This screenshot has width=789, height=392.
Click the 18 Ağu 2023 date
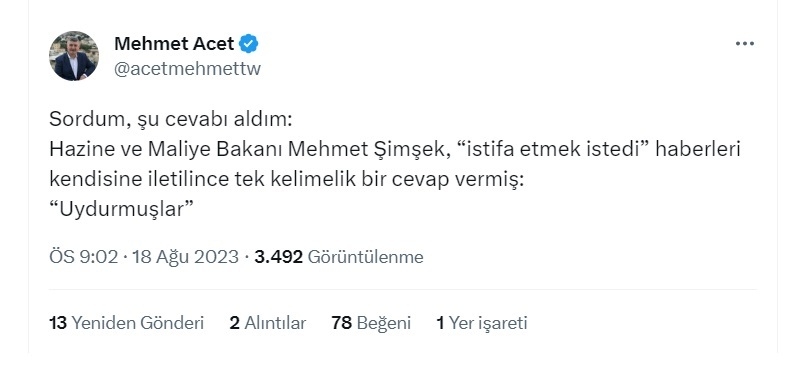click(x=185, y=257)
